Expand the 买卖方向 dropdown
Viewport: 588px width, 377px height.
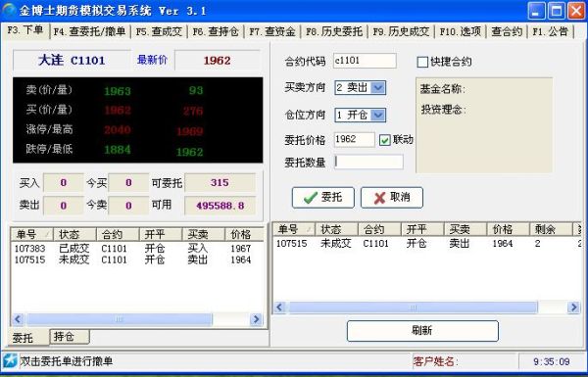[x=378, y=88]
